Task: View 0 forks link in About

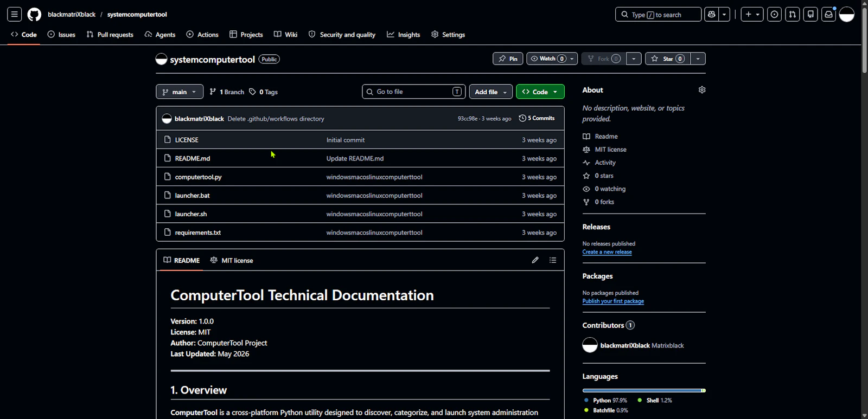Action: click(x=598, y=202)
